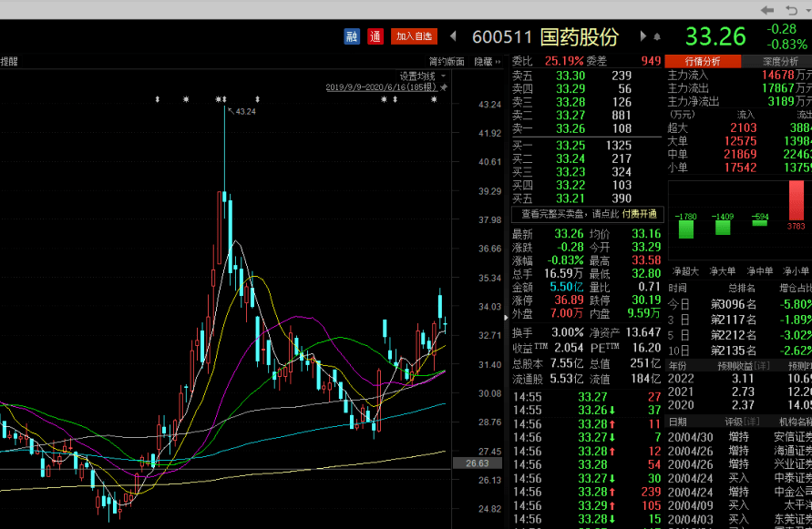Screen dimensions: 812x529
Task: Click the blue 融 margin trading icon
Action: click(352, 36)
